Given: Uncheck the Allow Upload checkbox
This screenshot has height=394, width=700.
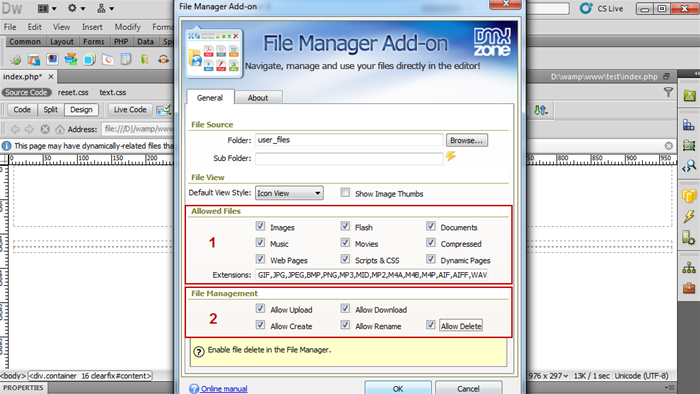Looking at the screenshot, I should [260, 308].
